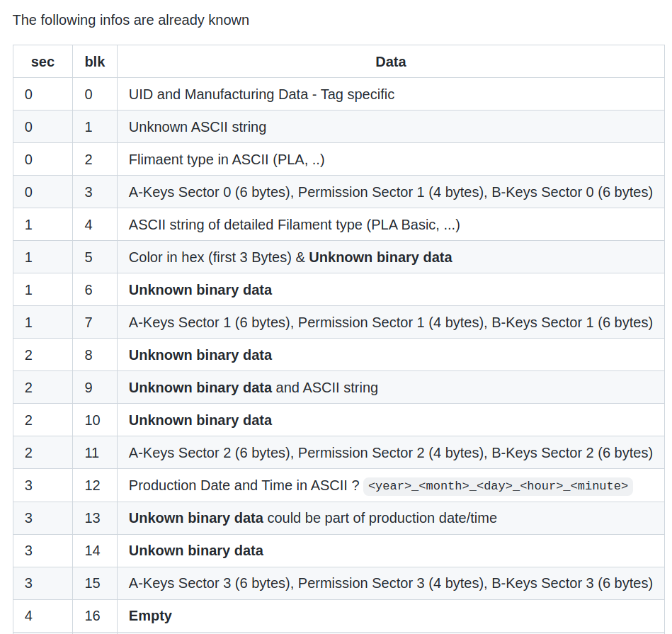Screen dimensions: 672x634
Task: Click "Unknown binary data and ASCII string" text
Action: 253,387
